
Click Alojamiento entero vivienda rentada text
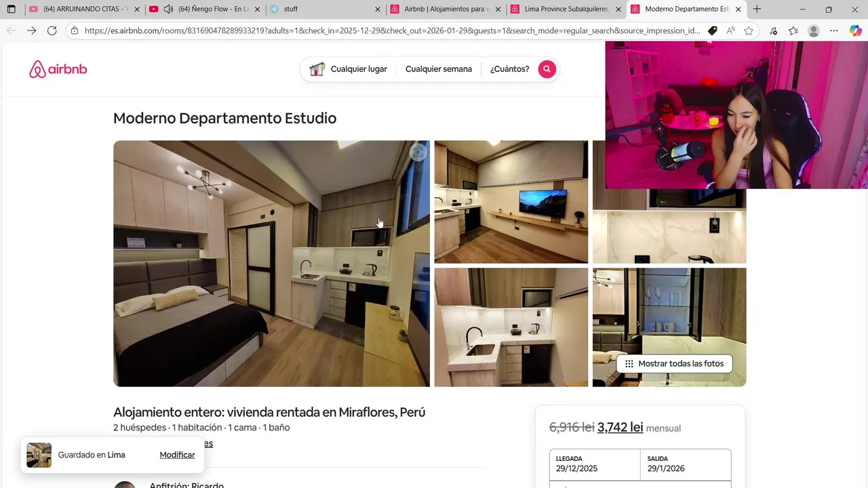tap(269, 412)
